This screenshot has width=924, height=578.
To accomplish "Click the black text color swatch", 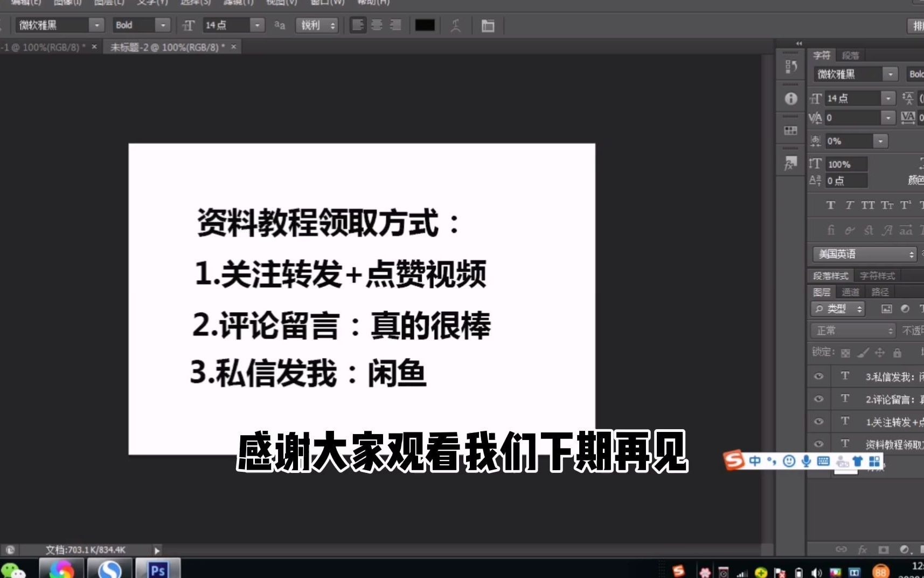I will click(425, 25).
